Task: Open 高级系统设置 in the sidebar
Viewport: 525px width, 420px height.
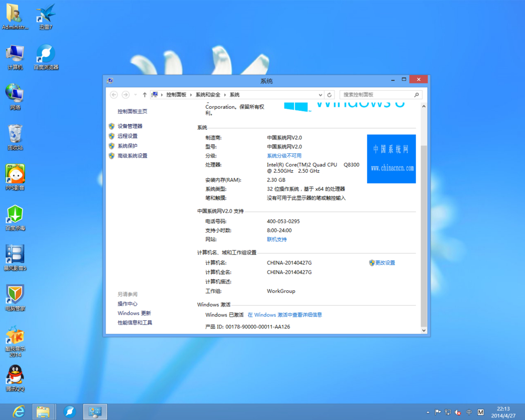Action: pos(132,156)
